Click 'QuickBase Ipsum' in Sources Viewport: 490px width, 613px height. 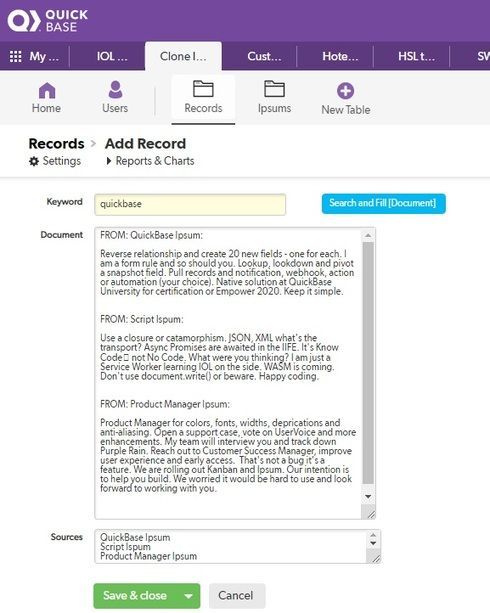135,538
